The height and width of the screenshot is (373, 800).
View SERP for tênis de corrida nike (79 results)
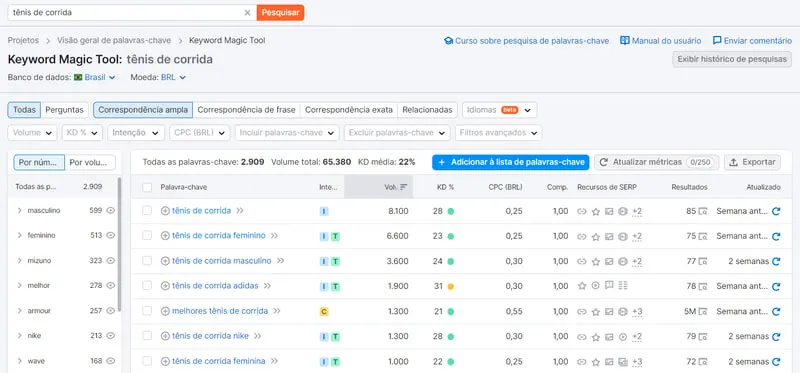click(703, 336)
